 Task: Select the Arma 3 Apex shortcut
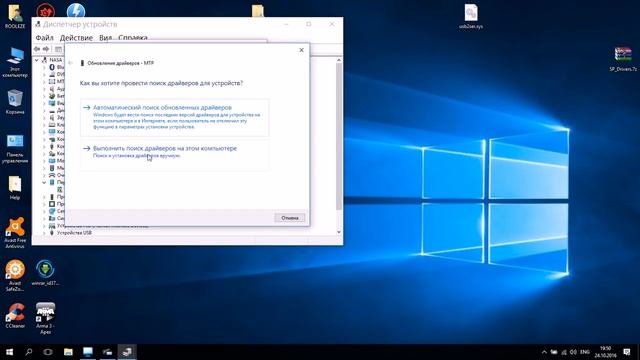click(x=45, y=318)
